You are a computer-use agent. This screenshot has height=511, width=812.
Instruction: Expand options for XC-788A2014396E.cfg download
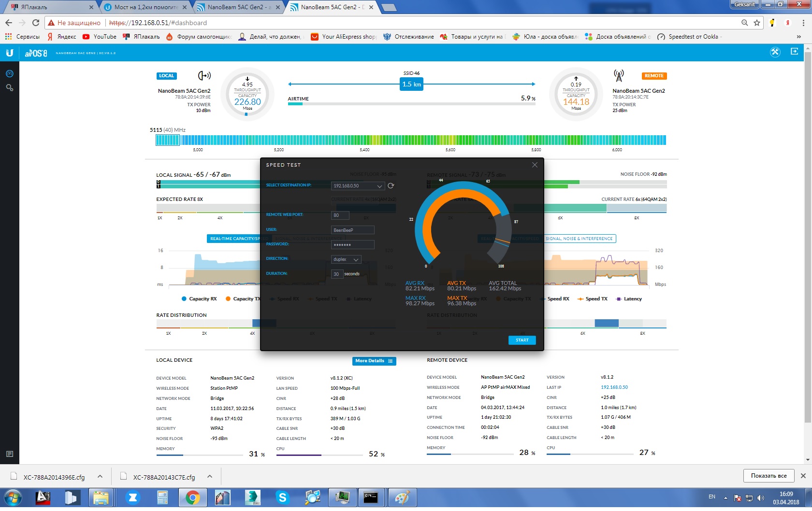pyautogui.click(x=100, y=476)
